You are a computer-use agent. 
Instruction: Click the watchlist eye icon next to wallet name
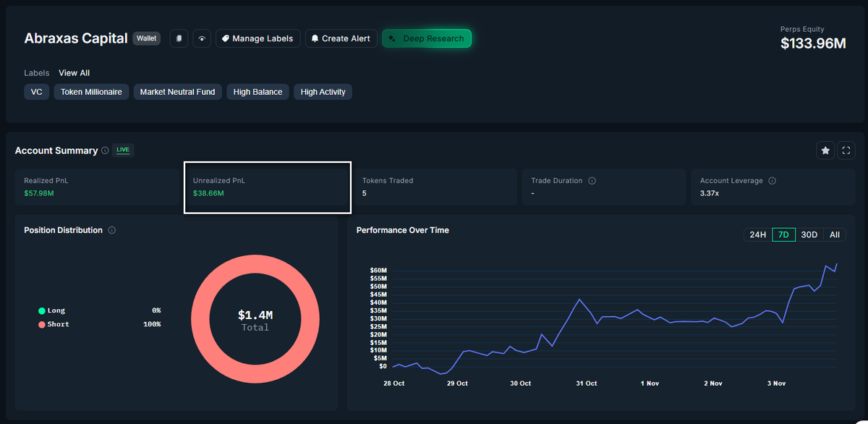coord(202,38)
